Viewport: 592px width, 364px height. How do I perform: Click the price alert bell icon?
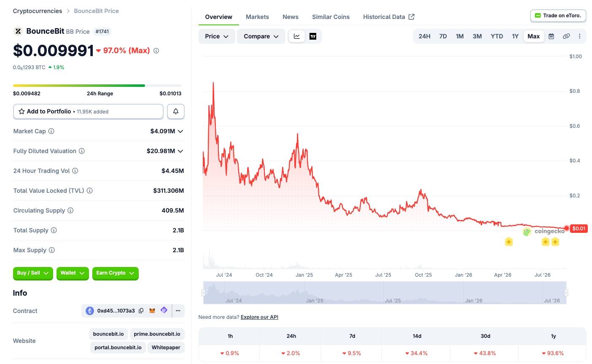pyautogui.click(x=176, y=111)
